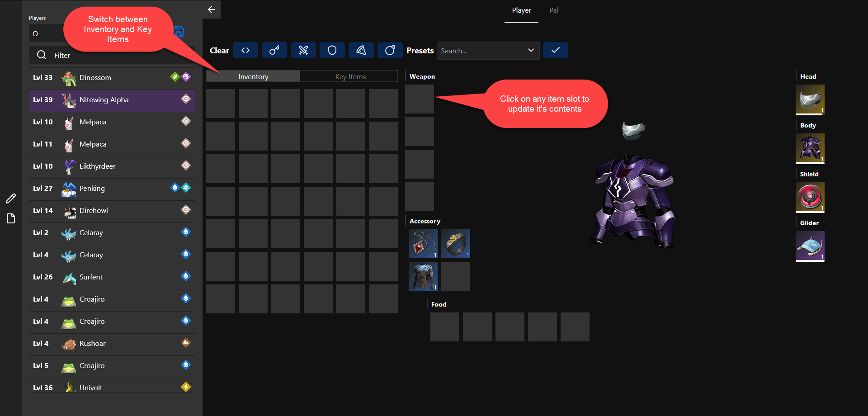Go back using the left arrow button
The height and width of the screenshot is (416, 868).
[211, 9]
